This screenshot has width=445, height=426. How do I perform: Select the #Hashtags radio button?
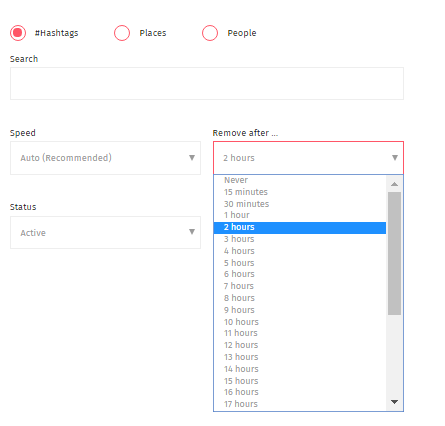(18, 33)
